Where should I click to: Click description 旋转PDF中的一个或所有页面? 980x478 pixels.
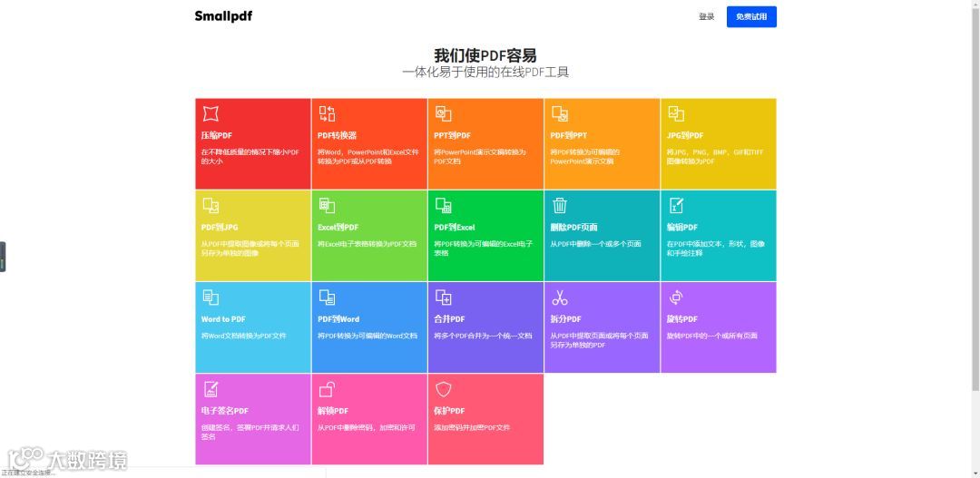pyautogui.click(x=712, y=337)
